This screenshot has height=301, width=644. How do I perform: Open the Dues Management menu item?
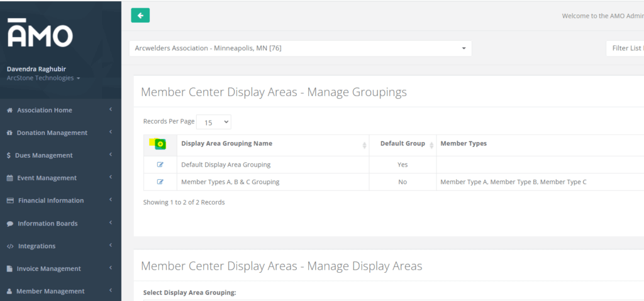[44, 155]
